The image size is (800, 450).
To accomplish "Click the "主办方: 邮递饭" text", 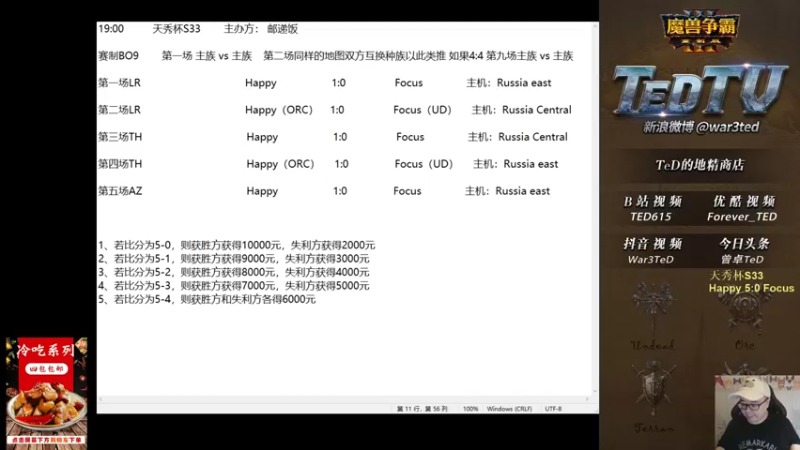I will (261, 29).
